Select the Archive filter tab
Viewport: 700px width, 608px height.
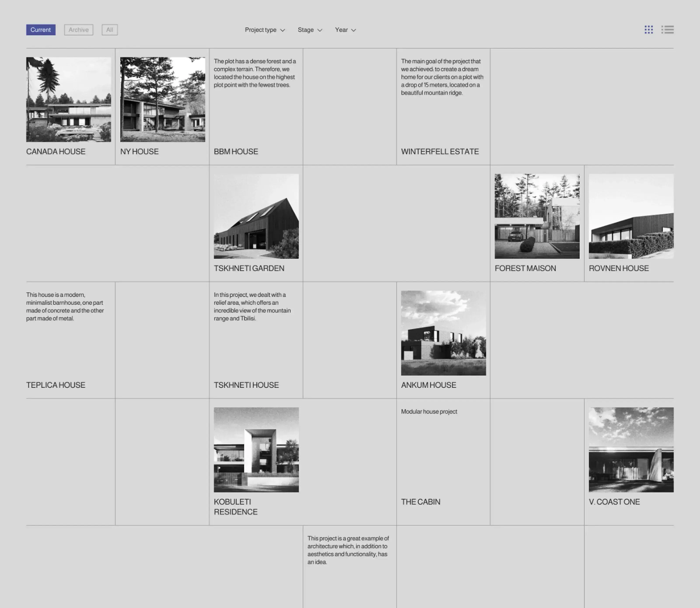[x=79, y=30]
